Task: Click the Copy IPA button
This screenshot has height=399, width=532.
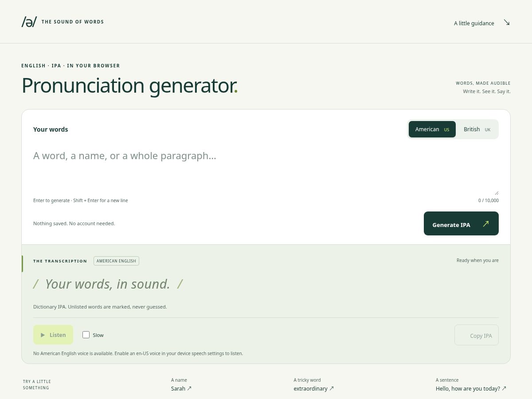Action: (477, 335)
